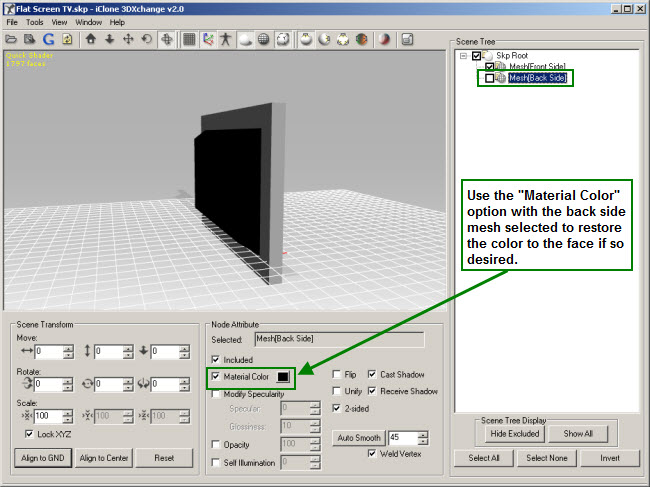This screenshot has width=650, height=487.
Task: Select the wireframe sphere icon
Action: click(264, 40)
